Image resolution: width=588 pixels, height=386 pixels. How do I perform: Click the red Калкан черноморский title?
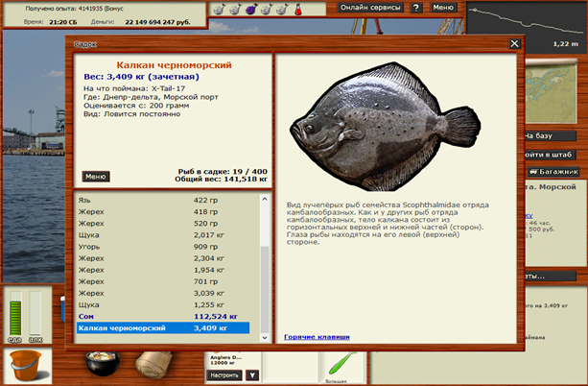click(x=174, y=65)
